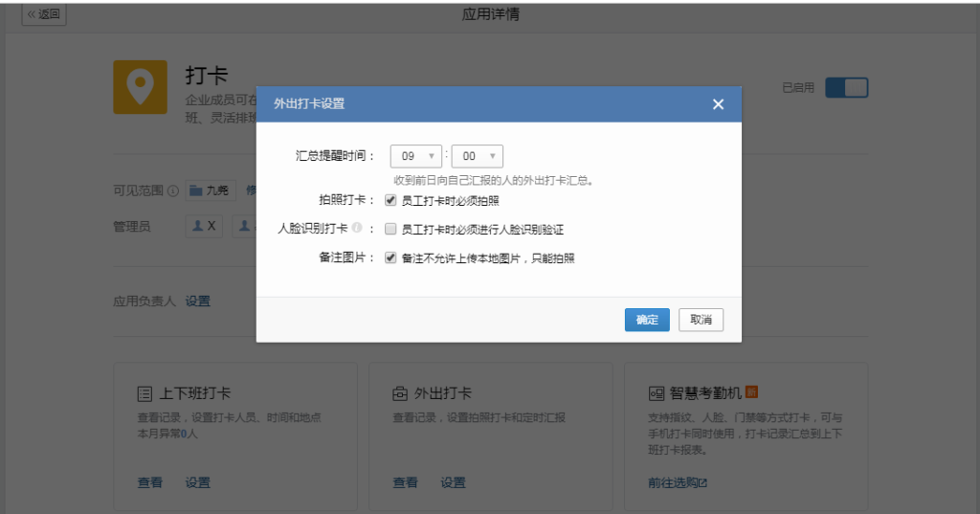Open the 前往选购 link
Screen dimensions: 980x514
coord(678,482)
